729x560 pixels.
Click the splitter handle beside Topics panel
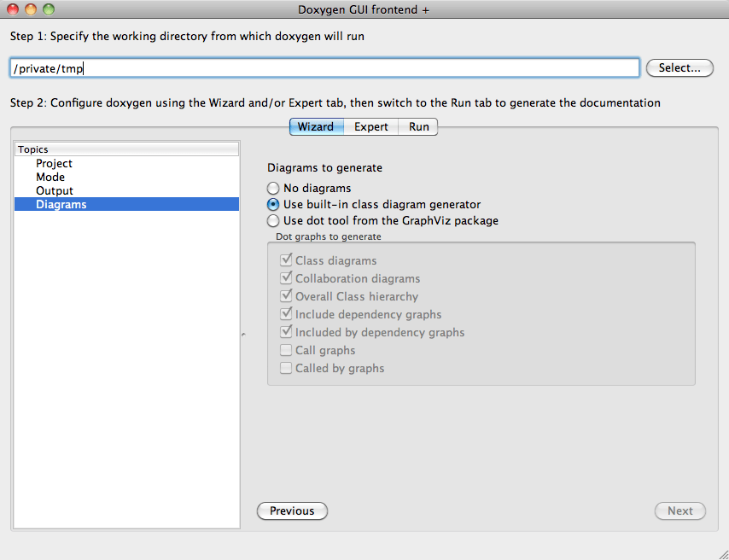click(243, 335)
